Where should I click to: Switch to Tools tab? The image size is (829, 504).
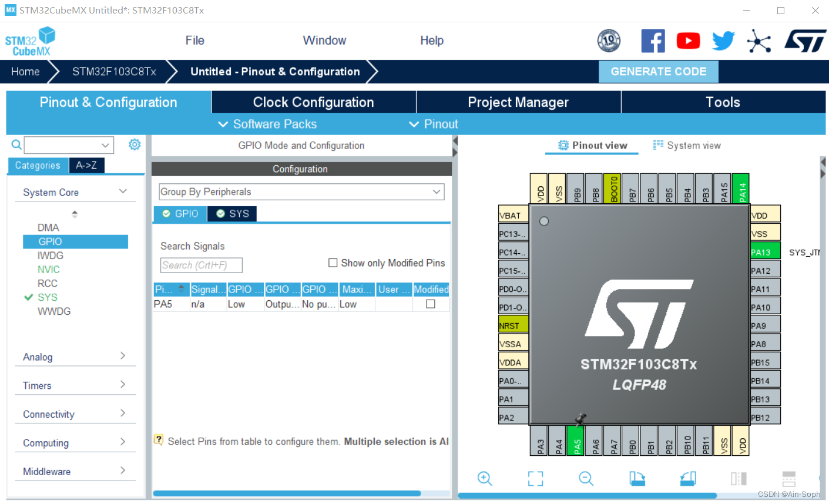[723, 102]
